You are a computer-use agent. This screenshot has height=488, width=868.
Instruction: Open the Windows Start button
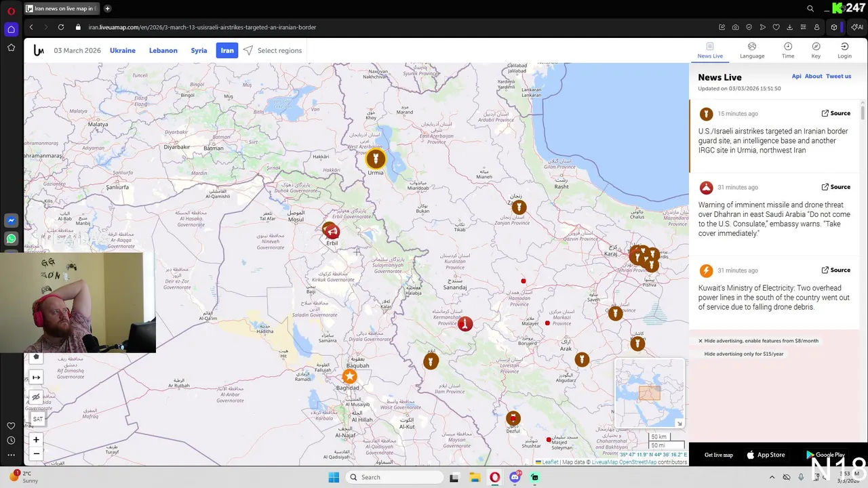[x=334, y=477]
